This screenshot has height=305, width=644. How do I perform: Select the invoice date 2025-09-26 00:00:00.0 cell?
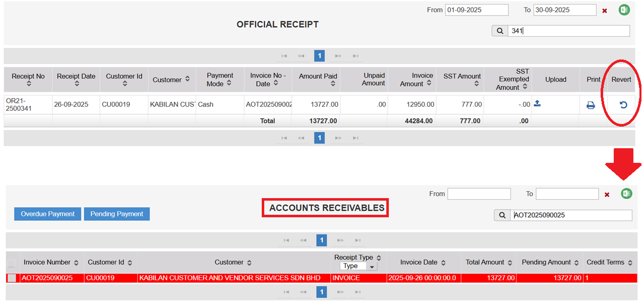point(423,278)
